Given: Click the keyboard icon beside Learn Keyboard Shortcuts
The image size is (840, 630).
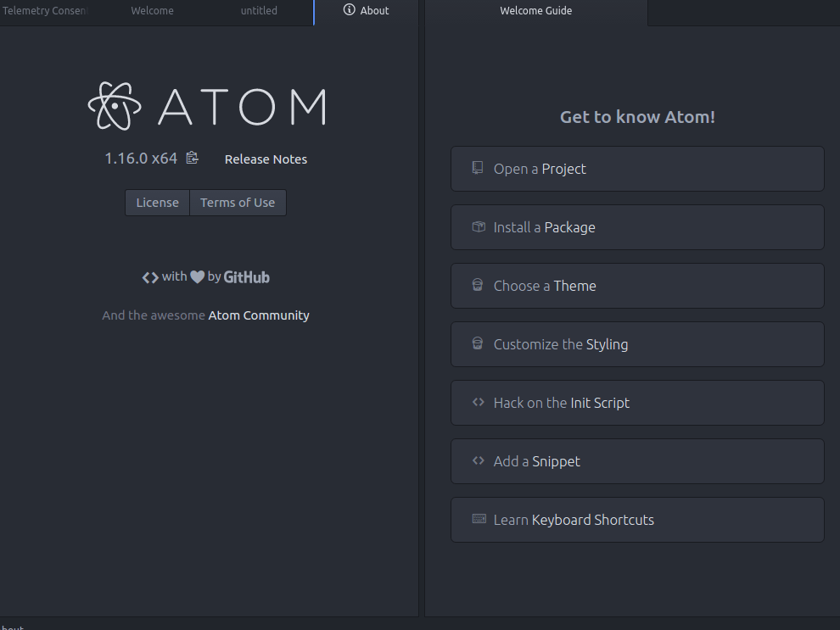Looking at the screenshot, I should point(479,519).
